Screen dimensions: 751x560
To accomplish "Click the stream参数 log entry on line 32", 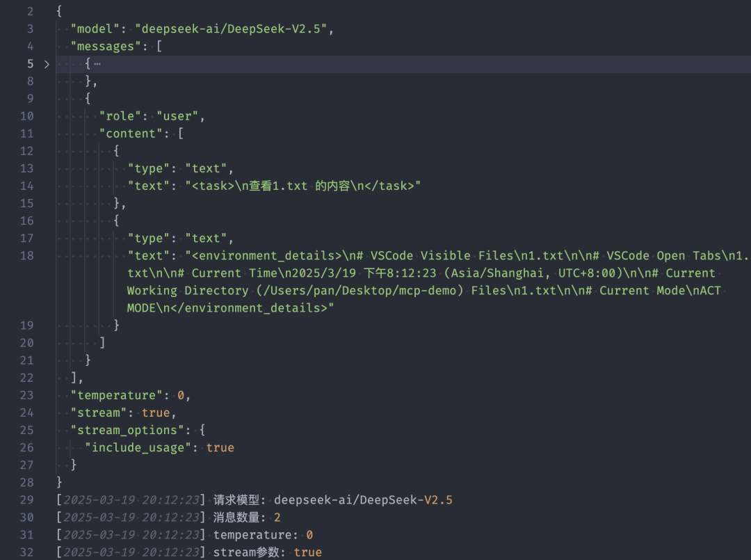I will pos(267,552).
